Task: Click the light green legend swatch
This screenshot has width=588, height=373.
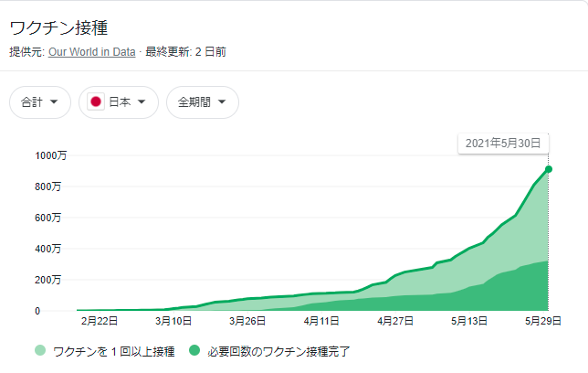Action: tap(40, 350)
